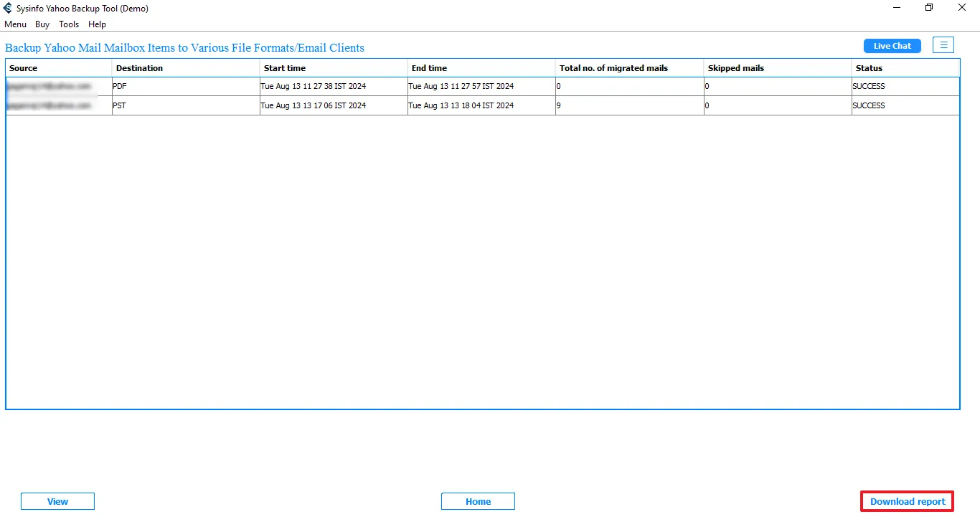The width and height of the screenshot is (980, 522).
Task: Click the Sysinfo app logo icon
Action: 8,9
